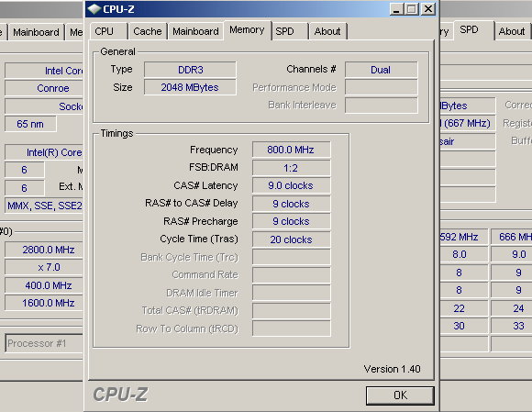The height and width of the screenshot is (412, 532).
Task: Open the About tab in front window
Action: tap(327, 31)
